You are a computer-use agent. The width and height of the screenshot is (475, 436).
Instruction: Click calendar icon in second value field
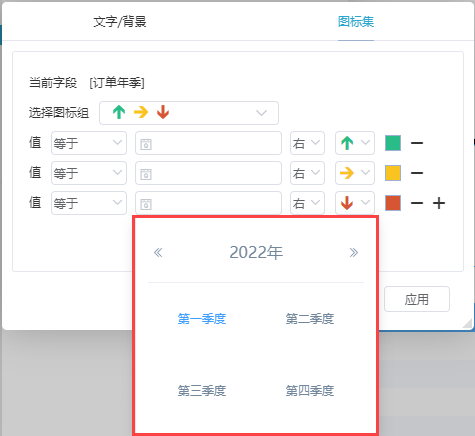[x=146, y=174]
